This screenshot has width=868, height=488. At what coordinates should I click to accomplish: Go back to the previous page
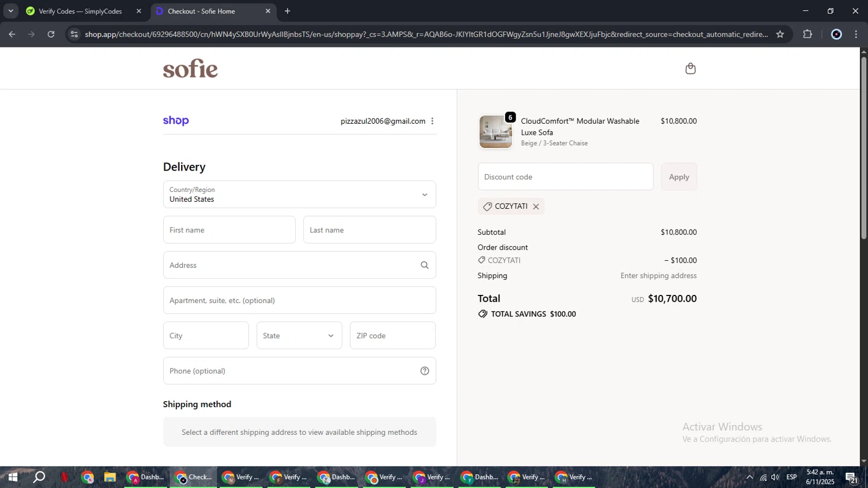point(12,34)
